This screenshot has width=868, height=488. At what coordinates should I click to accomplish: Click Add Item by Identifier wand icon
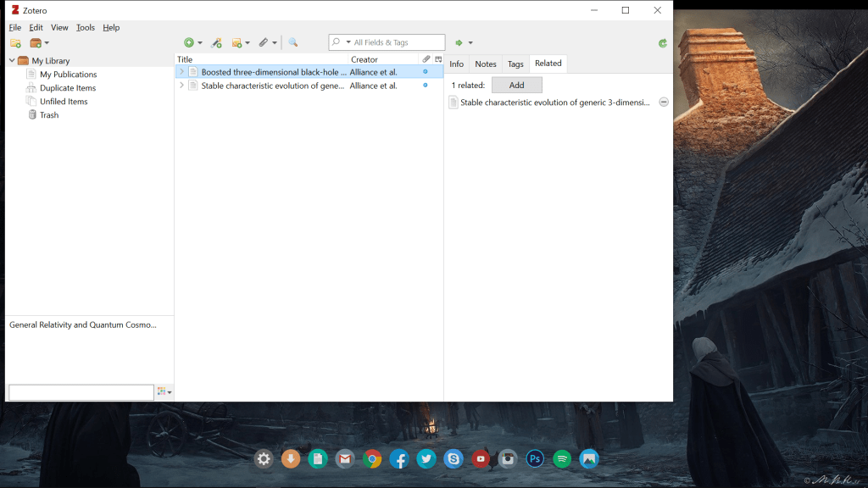[x=216, y=42]
